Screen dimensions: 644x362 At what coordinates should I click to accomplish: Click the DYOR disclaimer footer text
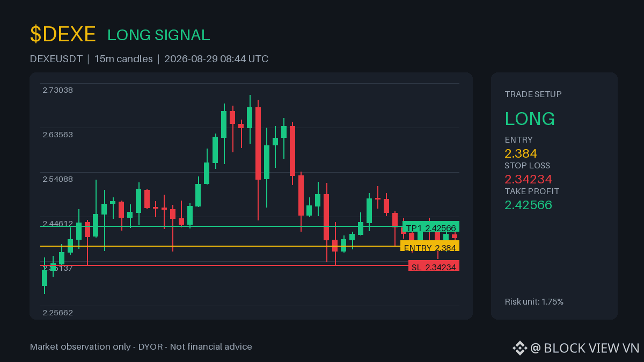pos(141,347)
